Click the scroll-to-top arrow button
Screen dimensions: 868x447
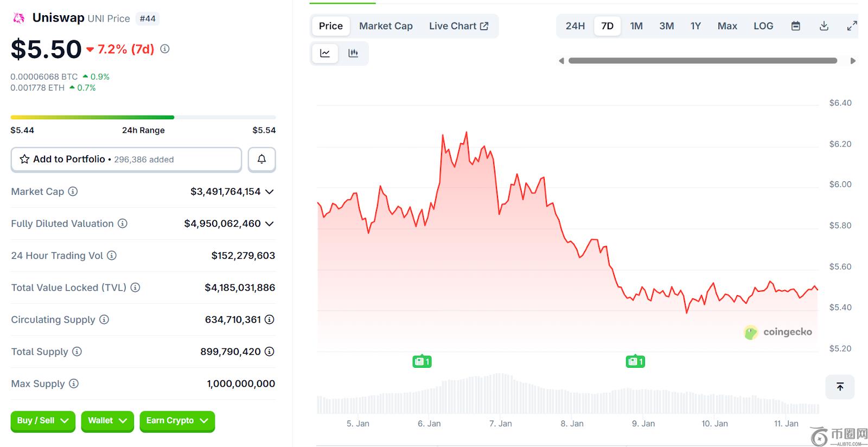[x=840, y=387]
